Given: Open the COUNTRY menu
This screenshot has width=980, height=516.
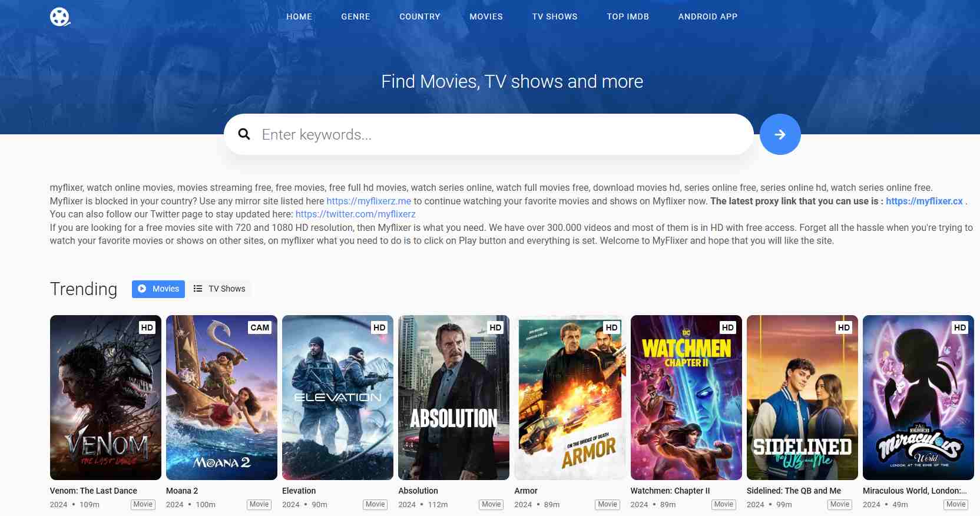Looking at the screenshot, I should 420,16.
